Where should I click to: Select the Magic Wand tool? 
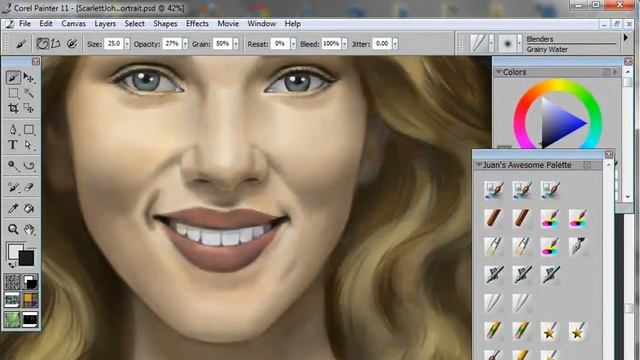click(x=29, y=93)
